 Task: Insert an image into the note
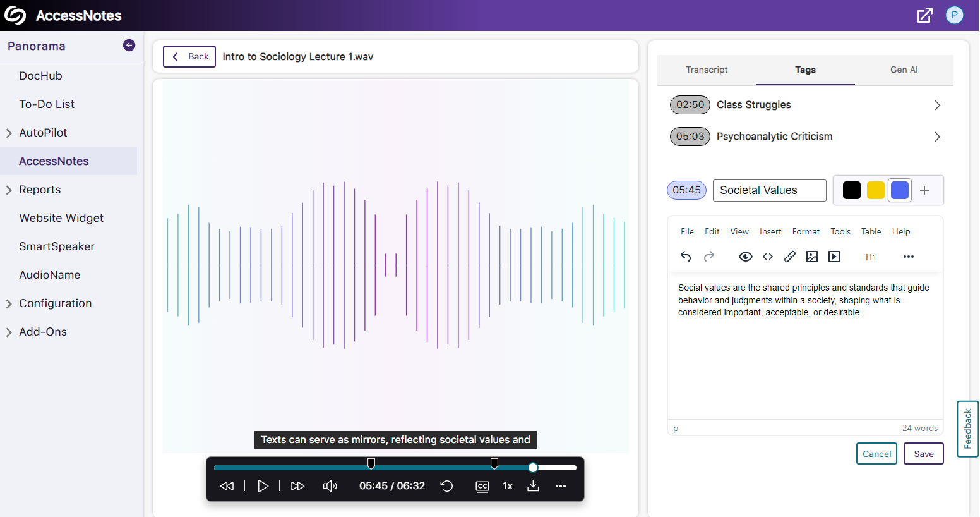812,257
